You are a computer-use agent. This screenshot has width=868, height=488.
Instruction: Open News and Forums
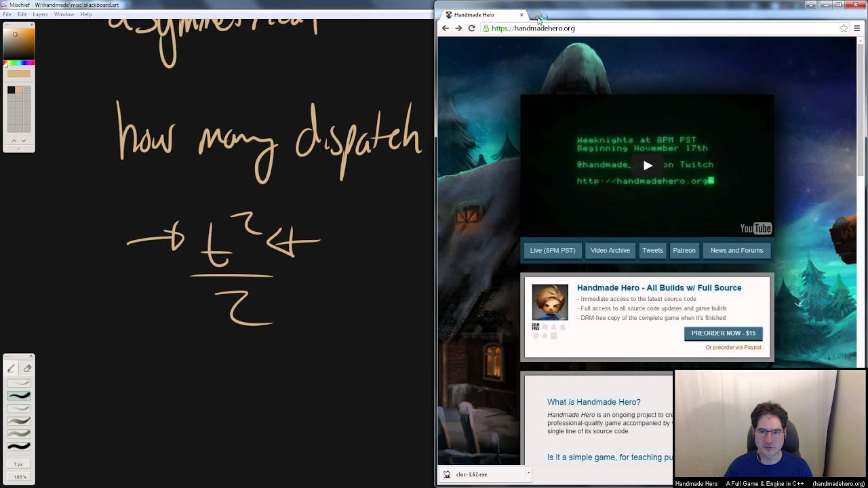(x=736, y=251)
